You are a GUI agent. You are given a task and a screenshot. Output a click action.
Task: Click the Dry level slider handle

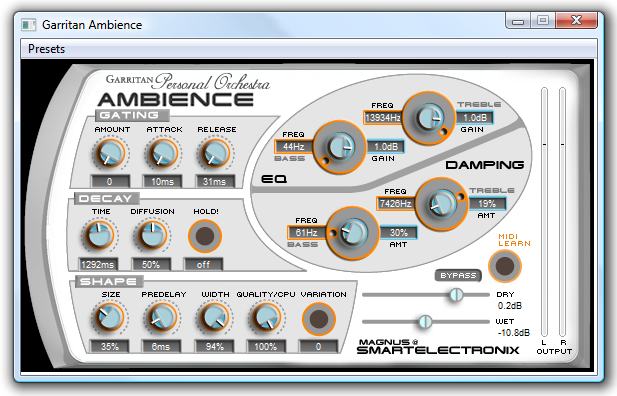tap(456, 294)
